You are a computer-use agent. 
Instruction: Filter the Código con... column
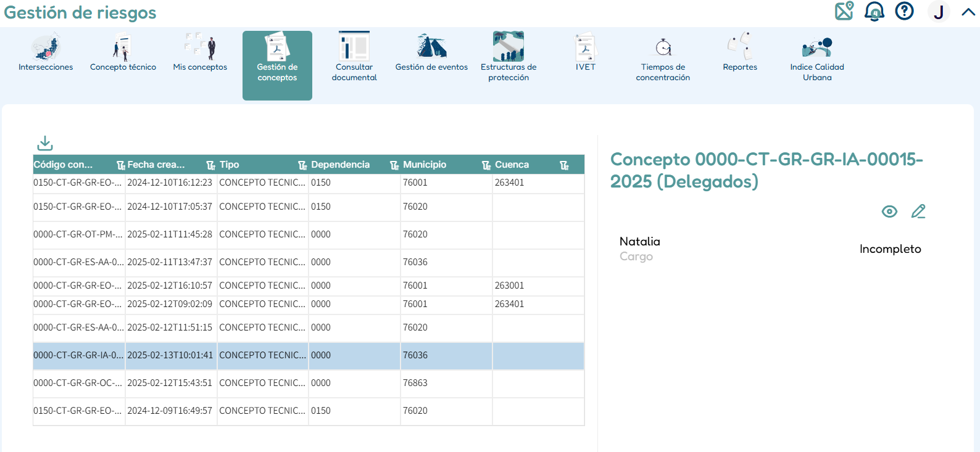click(120, 165)
